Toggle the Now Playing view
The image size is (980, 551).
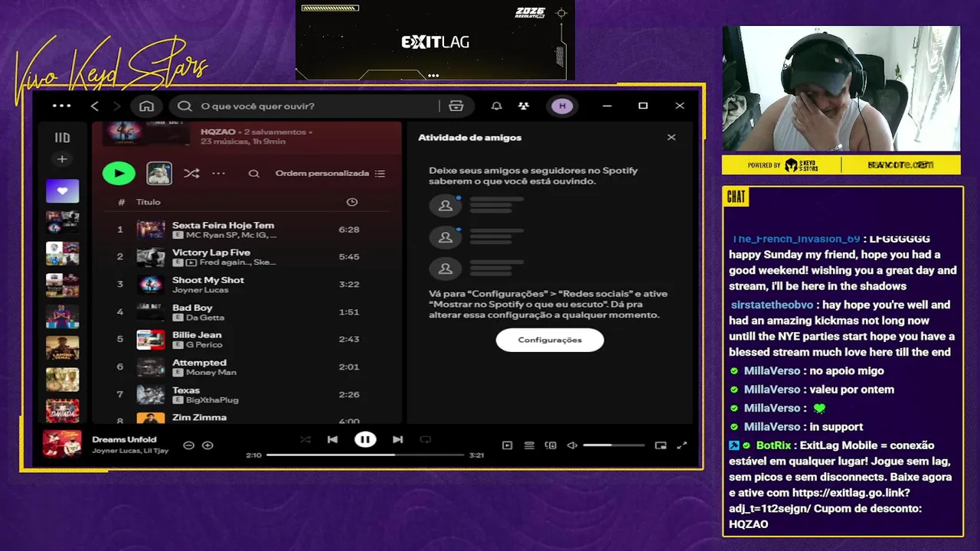click(507, 445)
